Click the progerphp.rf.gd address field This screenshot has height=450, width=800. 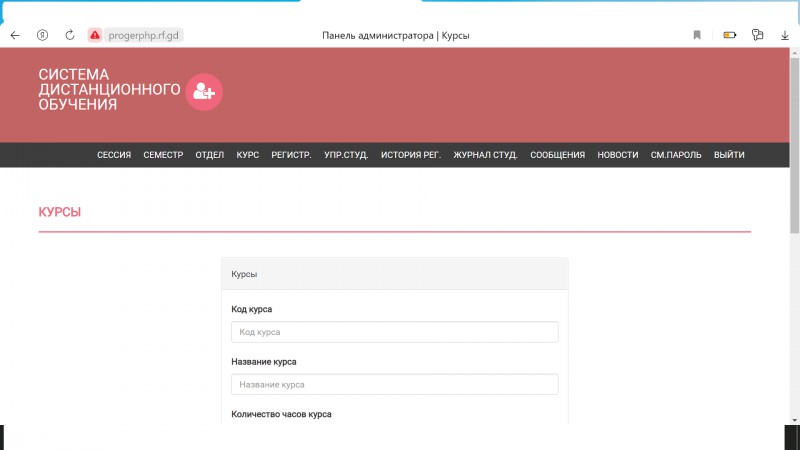click(x=143, y=35)
